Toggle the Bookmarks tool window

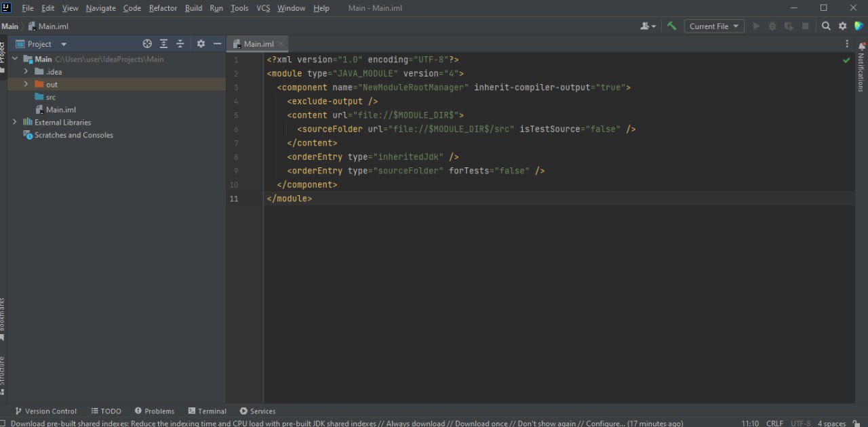(3, 319)
